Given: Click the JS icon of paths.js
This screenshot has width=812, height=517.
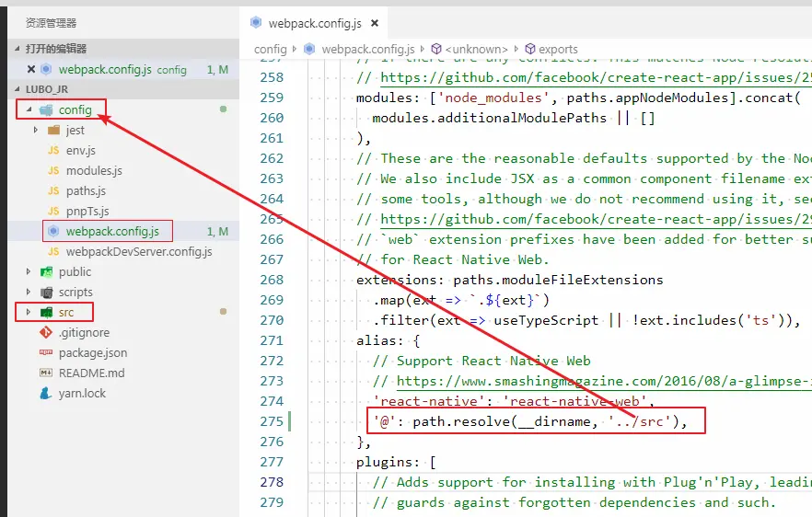Looking at the screenshot, I should coord(53,190).
